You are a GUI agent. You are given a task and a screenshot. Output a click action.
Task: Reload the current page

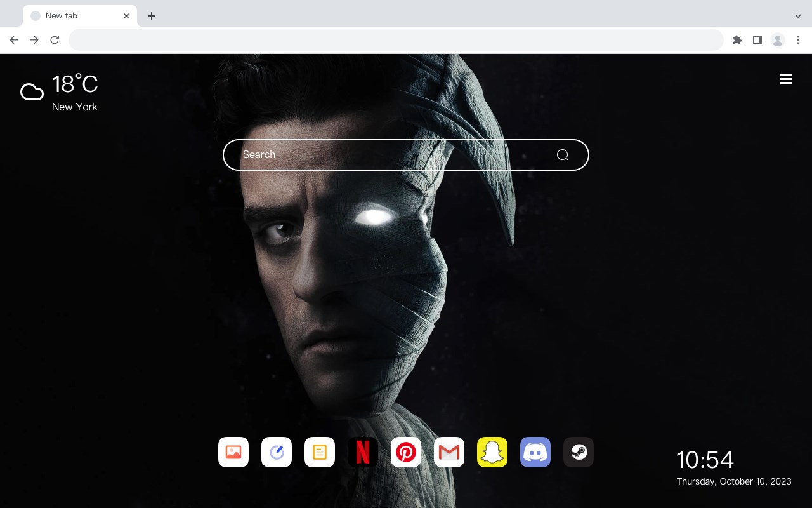55,40
